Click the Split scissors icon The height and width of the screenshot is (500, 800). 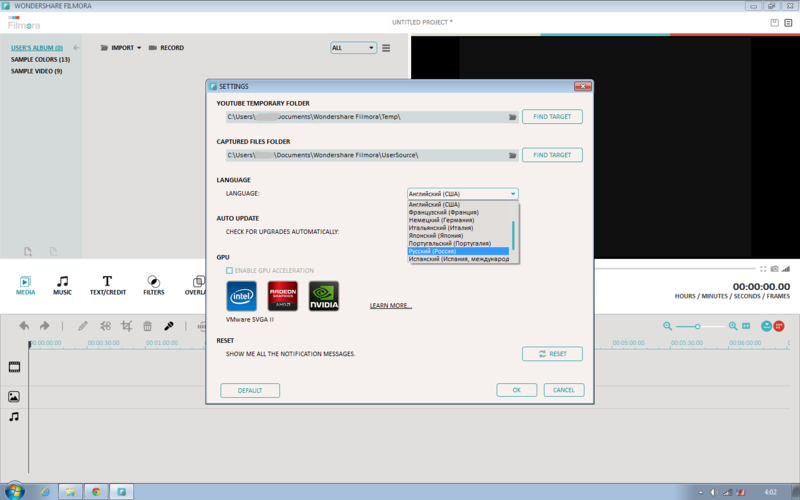(x=105, y=326)
